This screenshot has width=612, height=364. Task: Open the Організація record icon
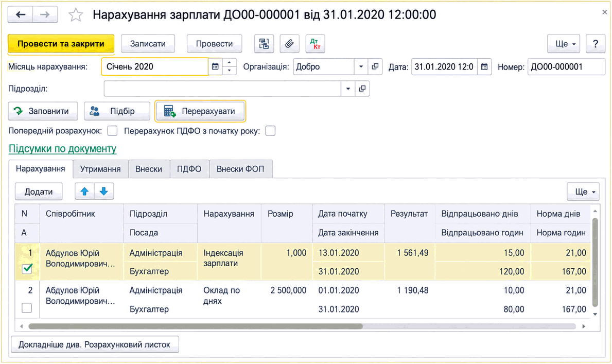(375, 67)
